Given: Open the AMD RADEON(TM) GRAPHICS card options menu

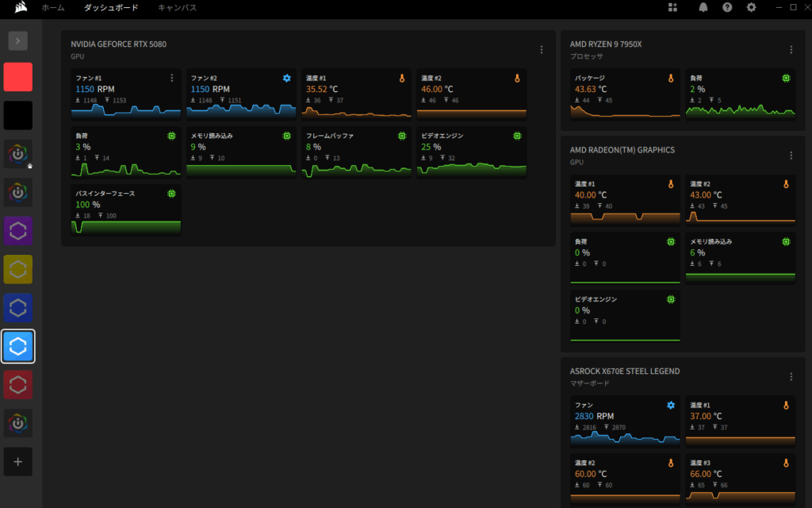Looking at the screenshot, I should (791, 156).
